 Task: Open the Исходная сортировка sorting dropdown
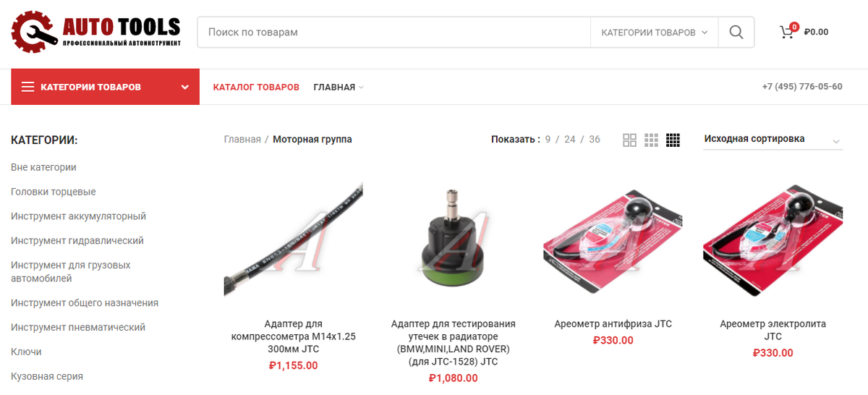(773, 140)
